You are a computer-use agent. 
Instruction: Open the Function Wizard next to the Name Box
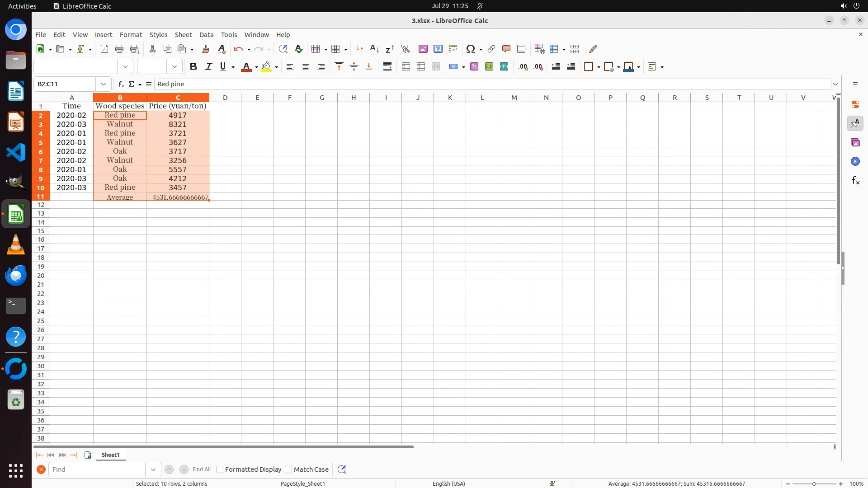(x=121, y=84)
